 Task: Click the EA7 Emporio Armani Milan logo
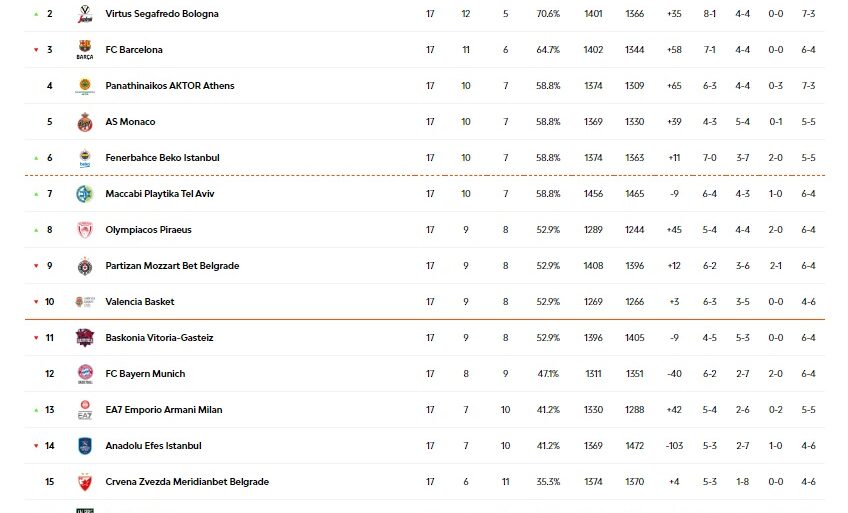(85, 410)
